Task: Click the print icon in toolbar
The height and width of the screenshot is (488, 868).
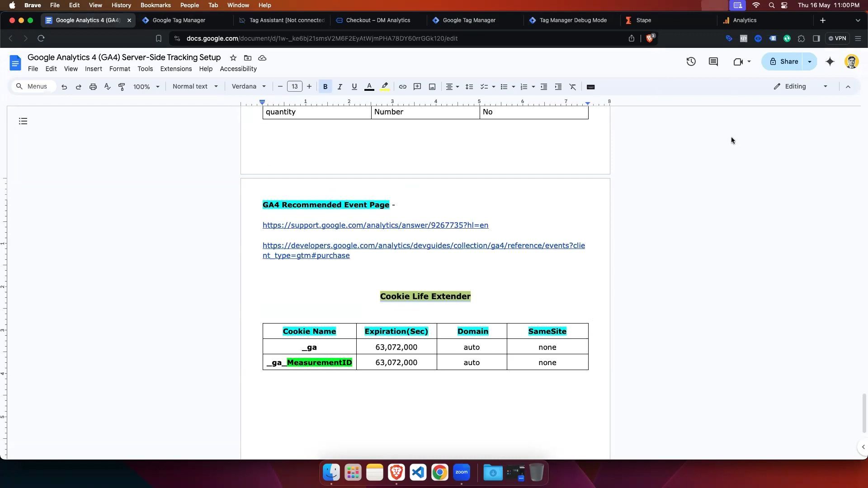Action: tap(93, 87)
